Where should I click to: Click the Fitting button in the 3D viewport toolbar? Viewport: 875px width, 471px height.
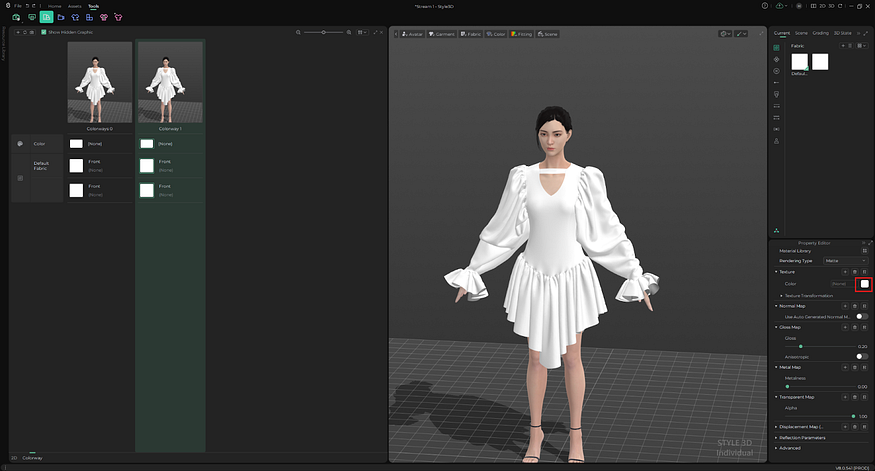521,34
